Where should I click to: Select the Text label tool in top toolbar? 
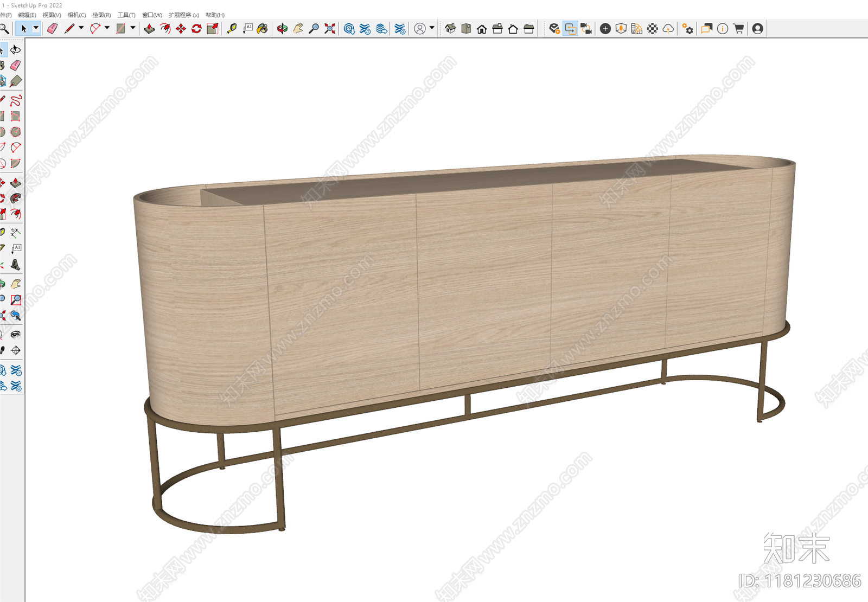[247, 29]
